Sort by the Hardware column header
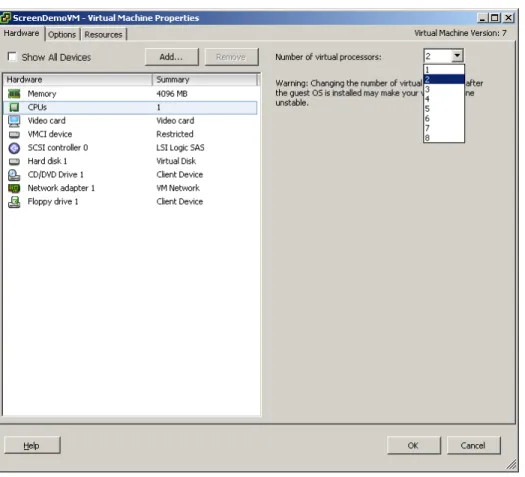This screenshot has width=525, height=477. (78, 80)
